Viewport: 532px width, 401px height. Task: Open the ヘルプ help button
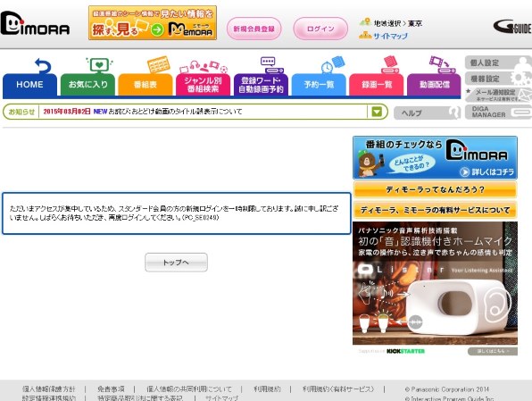[x=428, y=113]
